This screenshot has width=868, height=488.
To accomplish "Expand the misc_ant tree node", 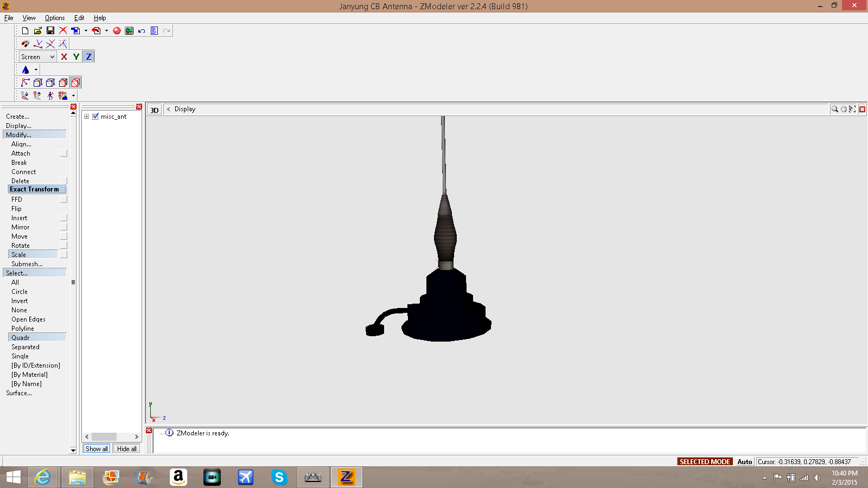I will 86,117.
